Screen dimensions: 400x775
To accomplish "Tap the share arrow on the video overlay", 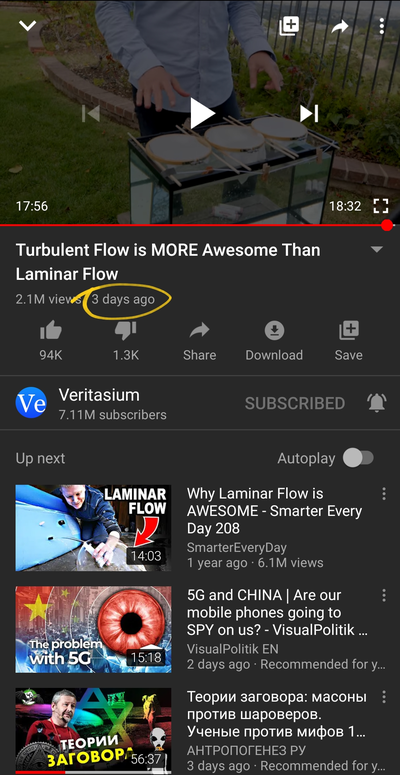I will pos(340,27).
